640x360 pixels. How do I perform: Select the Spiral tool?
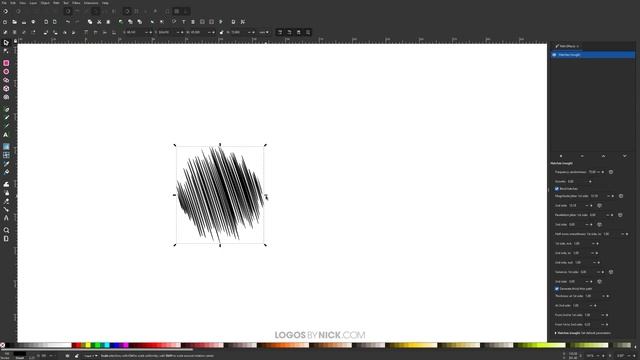pyautogui.click(x=6, y=97)
